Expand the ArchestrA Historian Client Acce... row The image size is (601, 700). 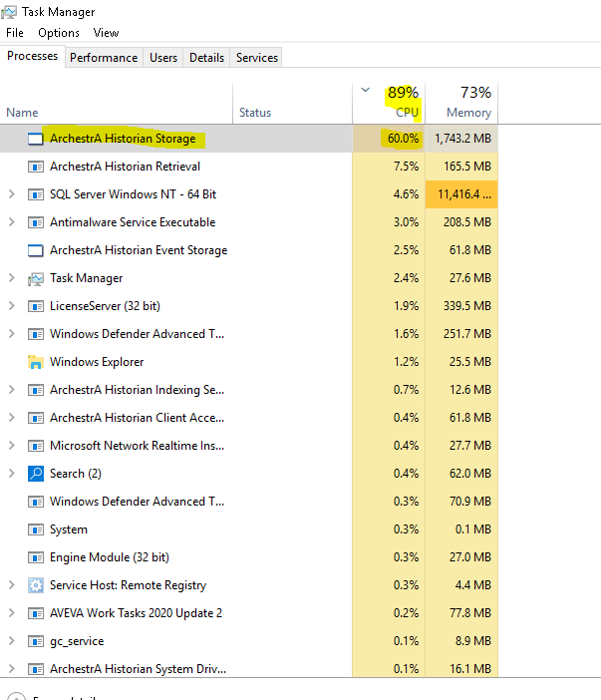click(x=12, y=418)
